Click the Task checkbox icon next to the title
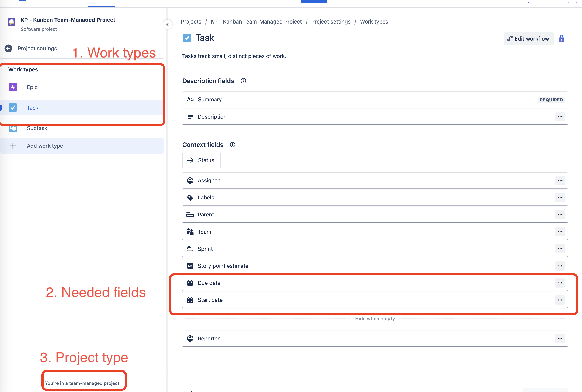 point(187,38)
